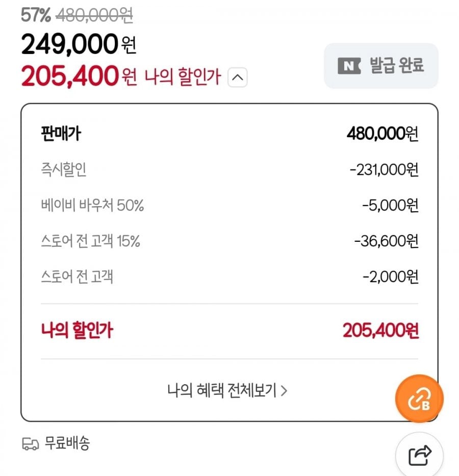Click the -231,000원 instant discount amount
459x476 pixels.
click(x=384, y=169)
